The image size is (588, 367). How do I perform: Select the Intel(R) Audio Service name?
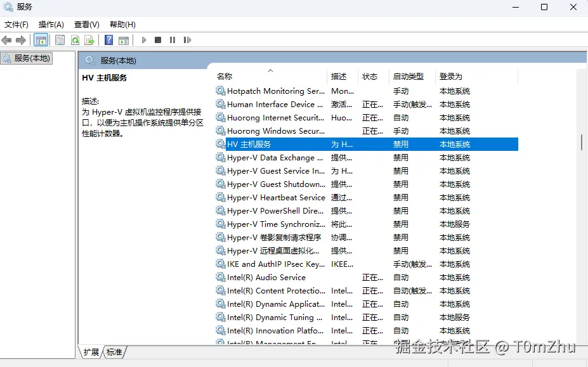[266, 278]
